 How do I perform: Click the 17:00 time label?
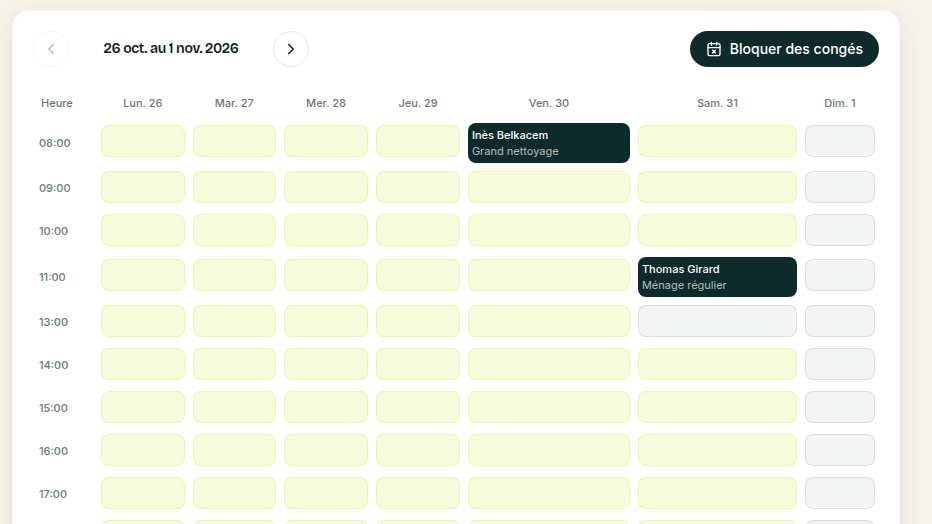click(x=53, y=494)
